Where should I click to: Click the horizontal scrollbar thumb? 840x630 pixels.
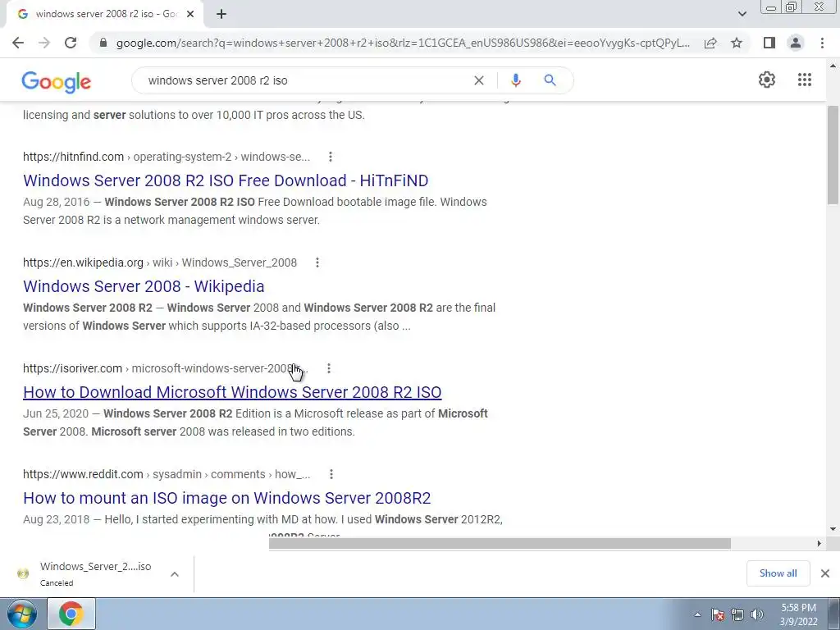click(500, 543)
